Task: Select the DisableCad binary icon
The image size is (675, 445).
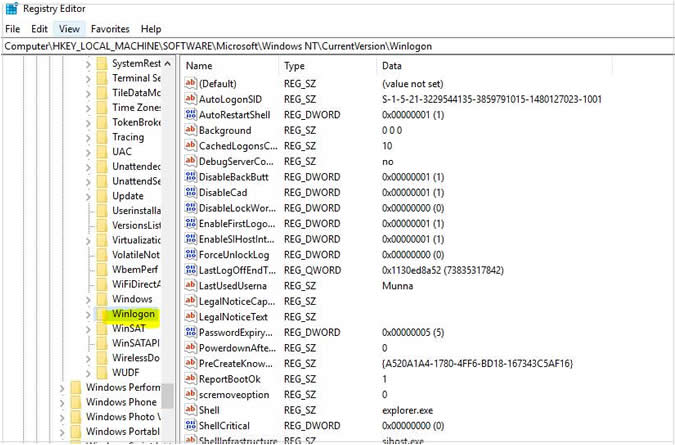Action: [191, 192]
